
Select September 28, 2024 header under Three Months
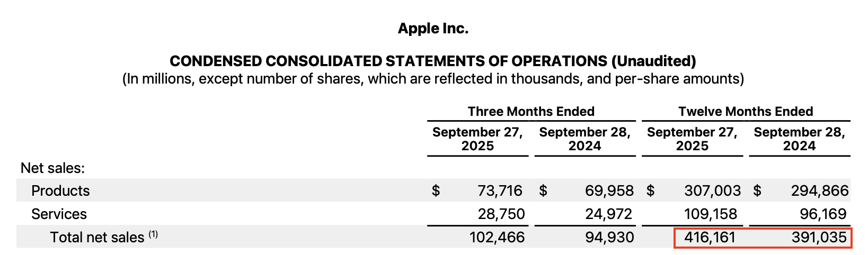pyautogui.click(x=584, y=139)
